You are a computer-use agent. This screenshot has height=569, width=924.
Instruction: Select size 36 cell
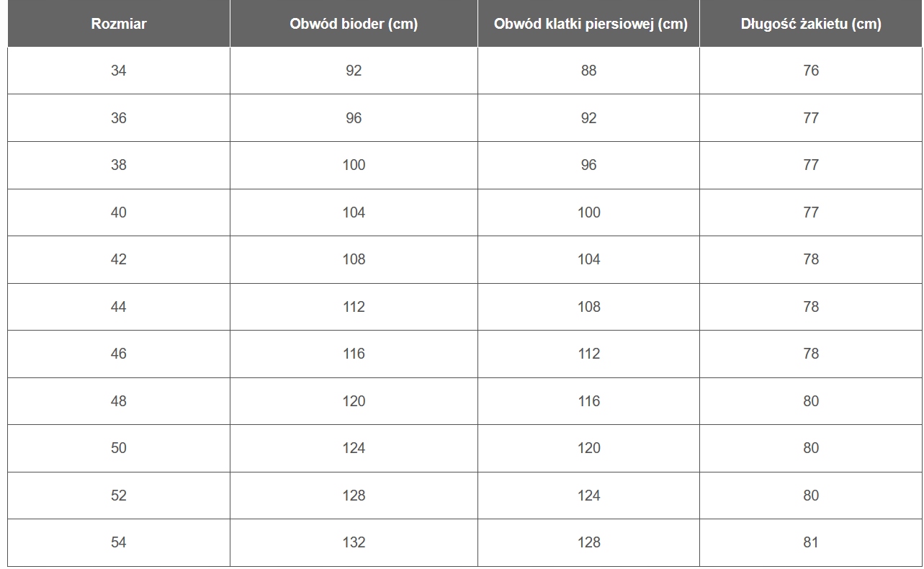pos(119,118)
